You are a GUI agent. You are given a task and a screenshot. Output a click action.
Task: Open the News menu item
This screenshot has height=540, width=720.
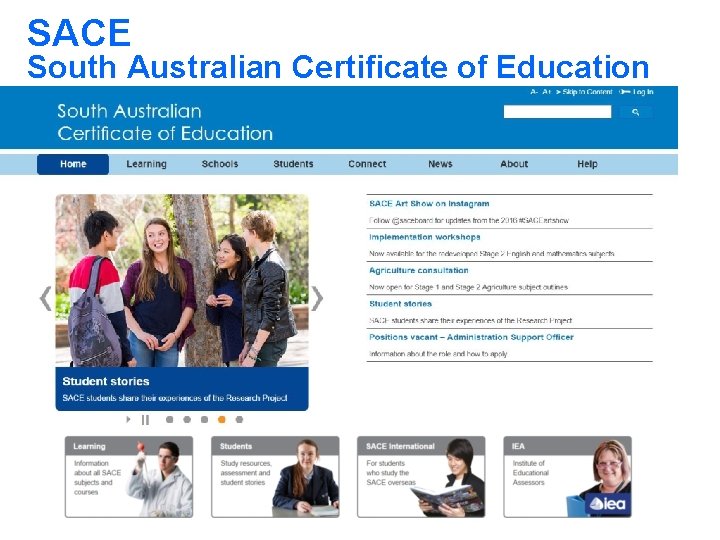click(x=440, y=164)
